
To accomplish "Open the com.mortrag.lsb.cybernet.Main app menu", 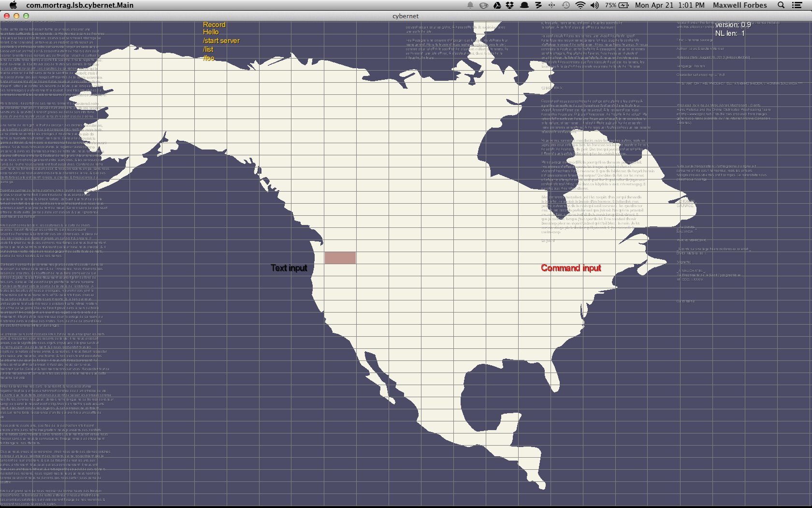I will pyautogui.click(x=80, y=5).
